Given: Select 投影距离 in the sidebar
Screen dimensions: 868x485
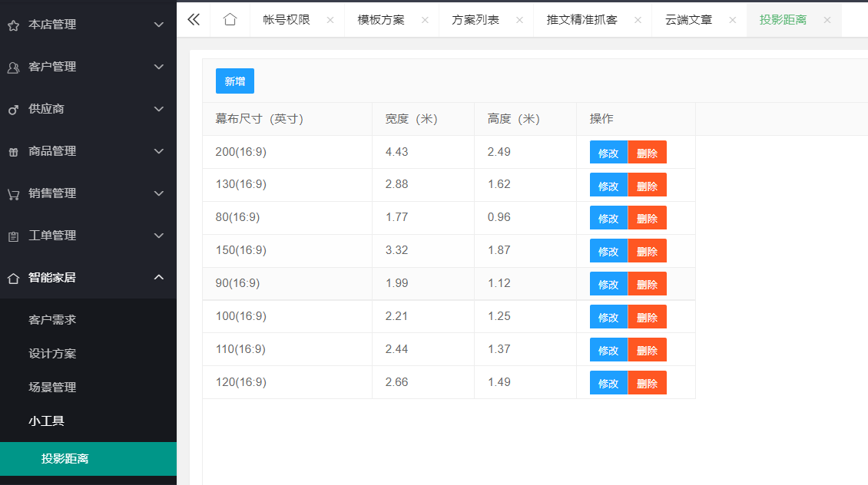Looking at the screenshot, I should tap(88, 458).
